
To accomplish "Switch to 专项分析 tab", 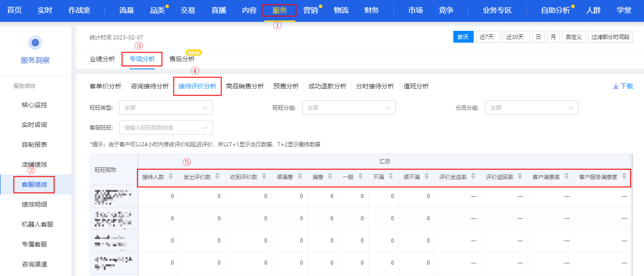I will [142, 59].
